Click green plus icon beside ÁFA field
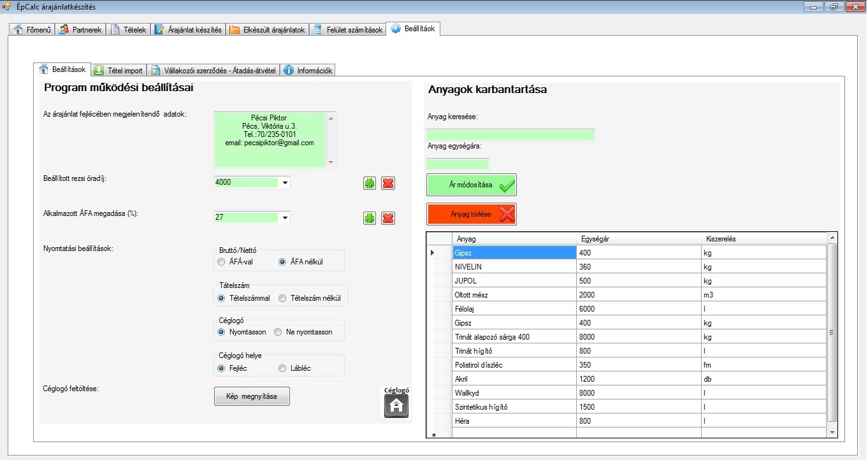This screenshot has height=460, width=868. coord(370,219)
